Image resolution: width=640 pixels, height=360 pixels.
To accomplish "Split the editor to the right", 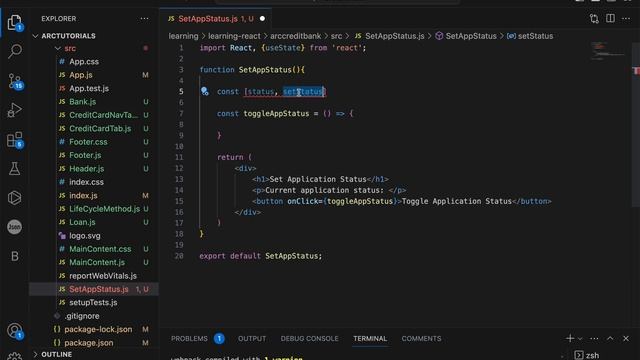I will pos(610,18).
